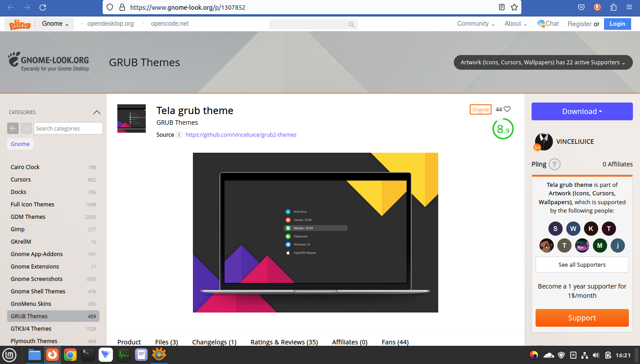The width and height of the screenshot is (640, 364).
Task: Open the volume control in the system tray
Action: 596,355
